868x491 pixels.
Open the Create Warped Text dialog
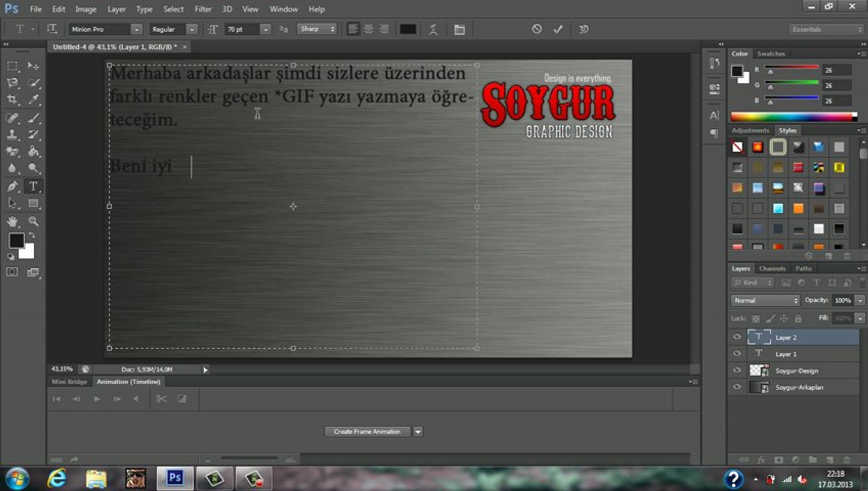pos(433,30)
